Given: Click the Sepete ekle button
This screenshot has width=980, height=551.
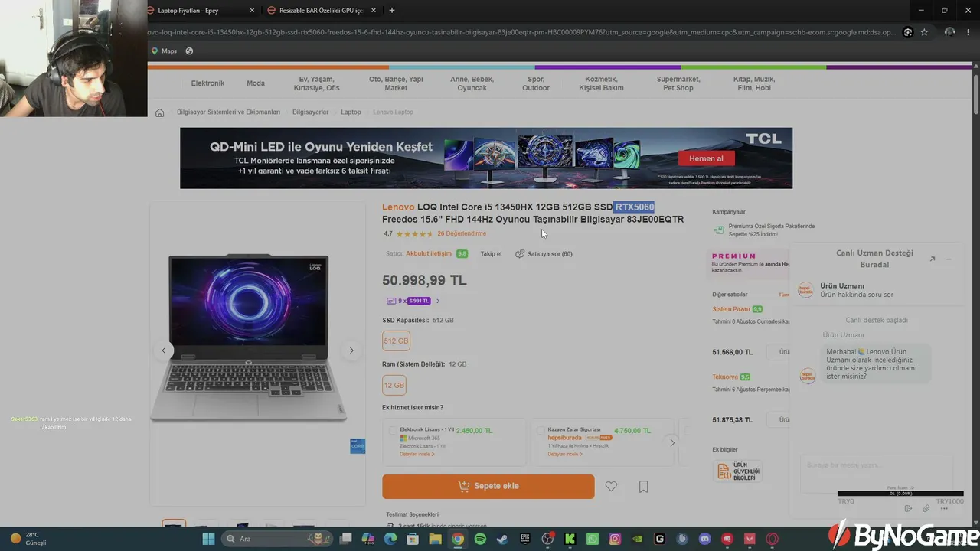Looking at the screenshot, I should [488, 486].
